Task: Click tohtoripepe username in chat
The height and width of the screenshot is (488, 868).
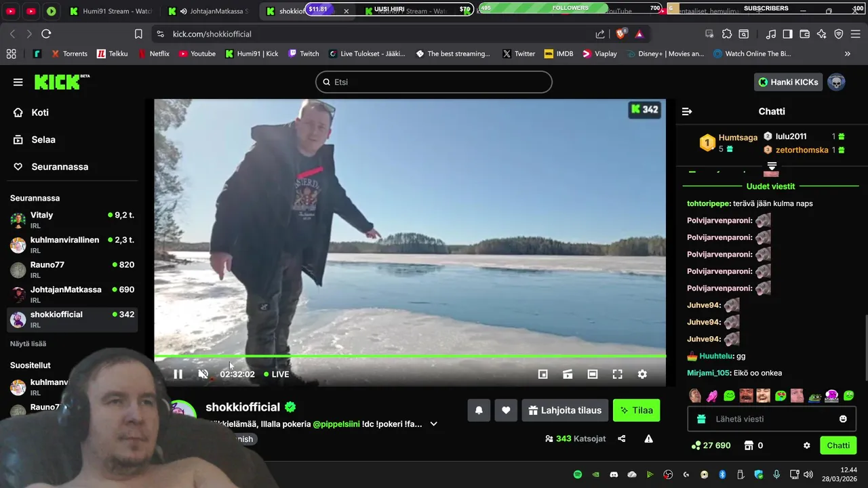Action: [708, 203]
